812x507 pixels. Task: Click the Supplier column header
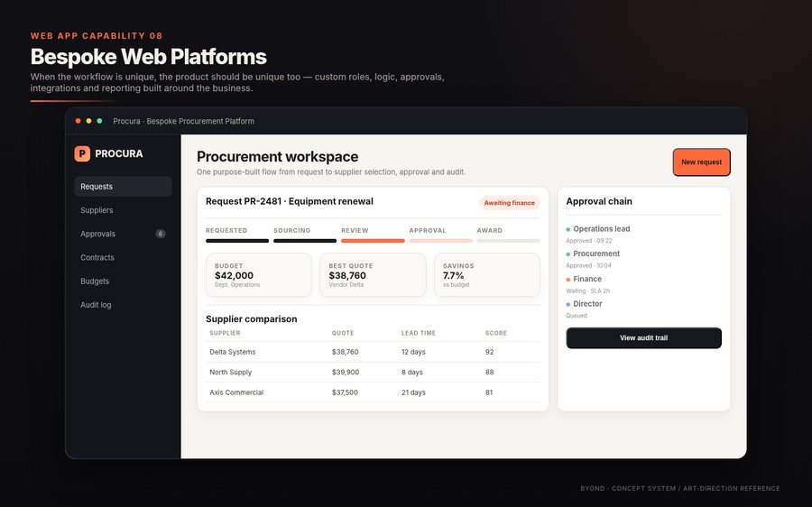click(225, 333)
